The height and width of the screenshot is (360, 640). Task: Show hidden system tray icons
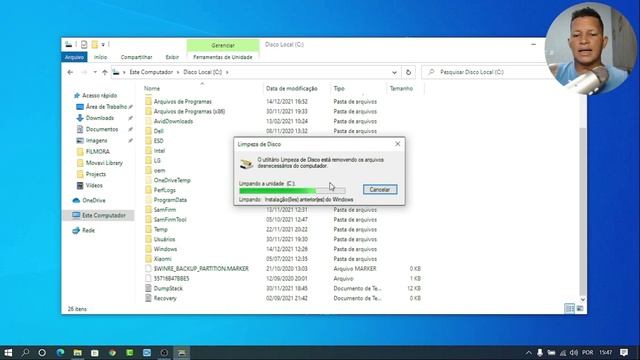coord(528,353)
